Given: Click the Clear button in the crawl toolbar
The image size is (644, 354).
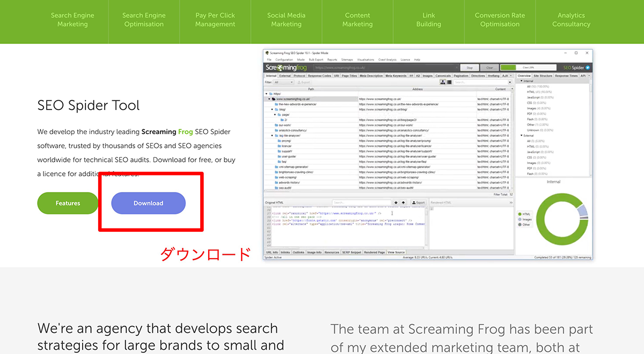Looking at the screenshot, I should pos(489,68).
